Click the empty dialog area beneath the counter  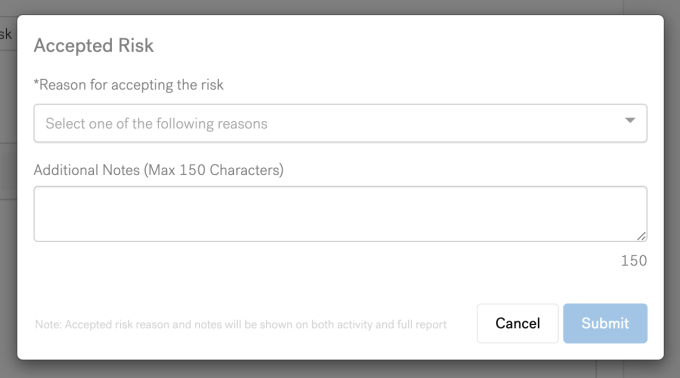(340, 285)
